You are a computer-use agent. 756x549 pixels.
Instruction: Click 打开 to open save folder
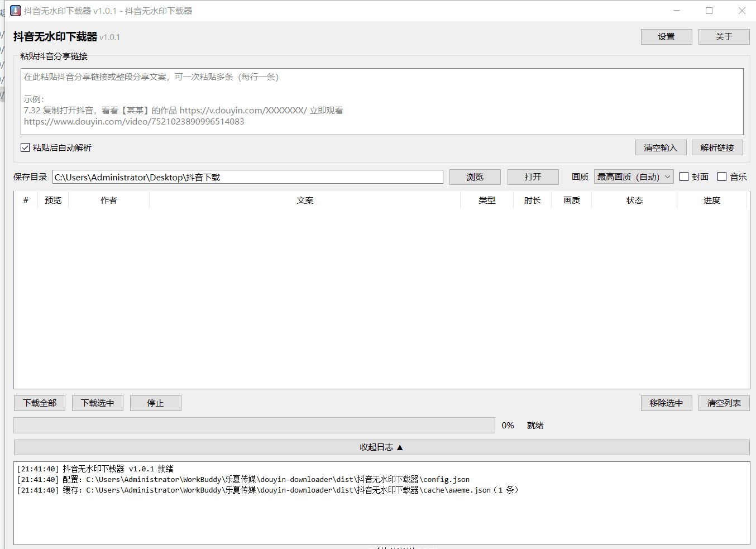tap(533, 177)
